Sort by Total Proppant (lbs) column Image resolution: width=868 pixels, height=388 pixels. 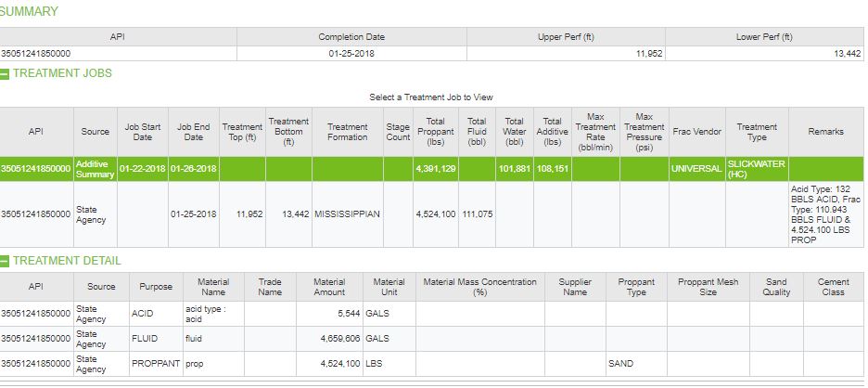[436, 132]
